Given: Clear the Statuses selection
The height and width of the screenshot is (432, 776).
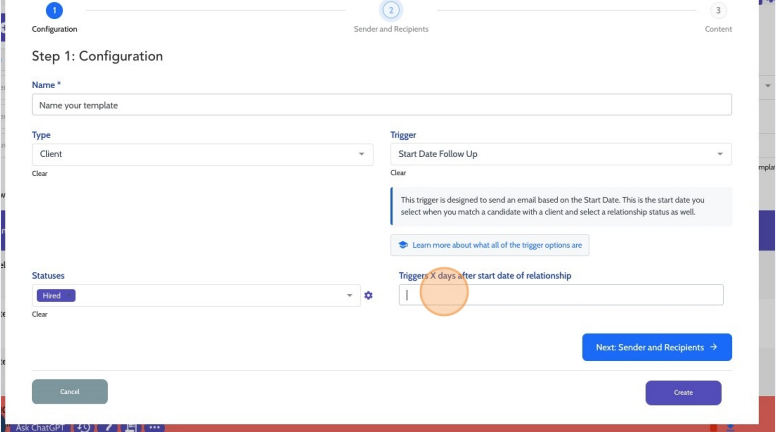Looking at the screenshot, I should [x=40, y=314].
